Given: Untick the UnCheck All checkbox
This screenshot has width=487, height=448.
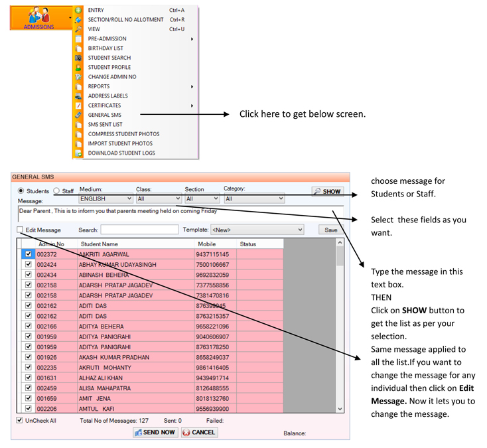Looking at the screenshot, I should pos(19,420).
